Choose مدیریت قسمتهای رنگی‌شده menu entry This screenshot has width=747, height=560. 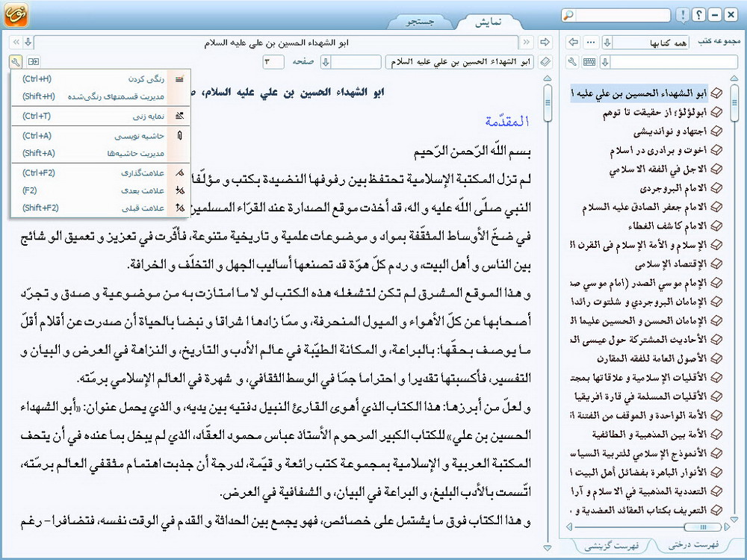(x=101, y=96)
